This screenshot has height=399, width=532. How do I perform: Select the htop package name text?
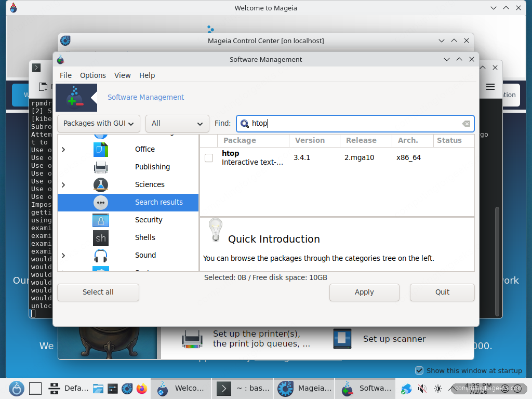tap(230, 154)
